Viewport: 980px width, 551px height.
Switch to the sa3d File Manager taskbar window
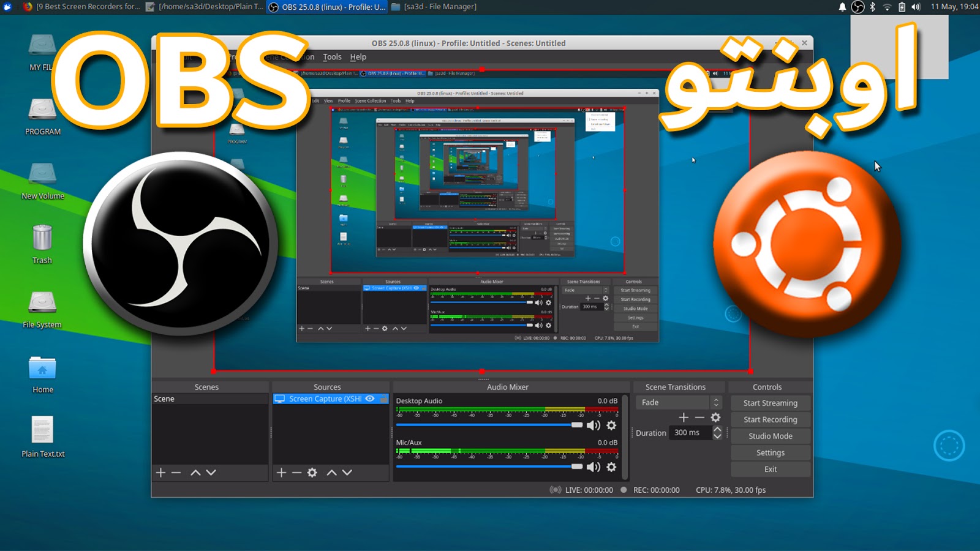434,7
